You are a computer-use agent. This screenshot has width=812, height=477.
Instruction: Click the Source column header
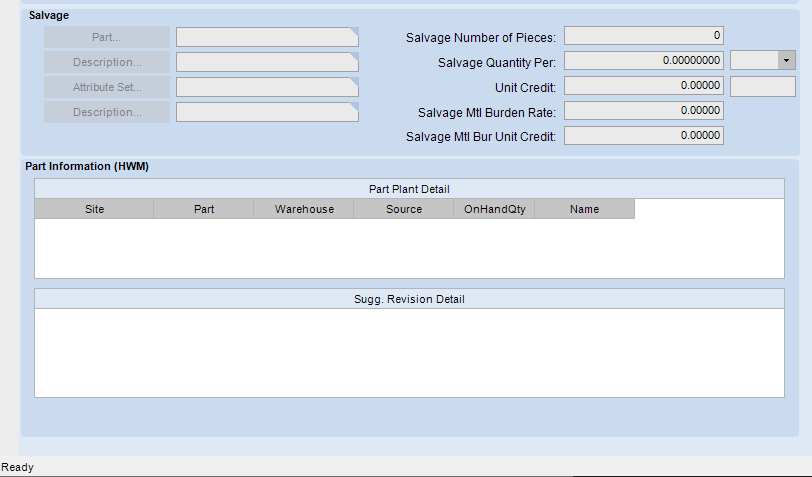[x=404, y=209]
